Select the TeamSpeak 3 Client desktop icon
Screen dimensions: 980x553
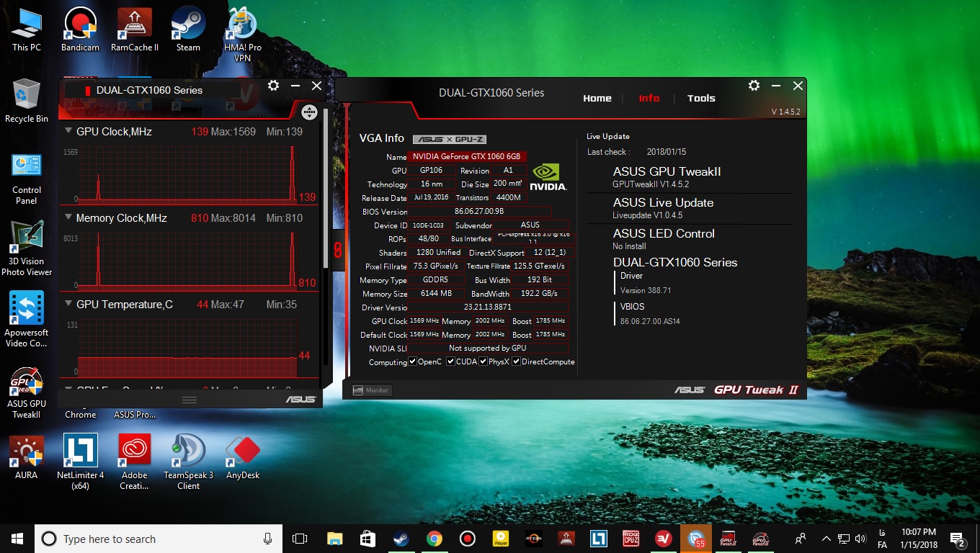point(189,462)
